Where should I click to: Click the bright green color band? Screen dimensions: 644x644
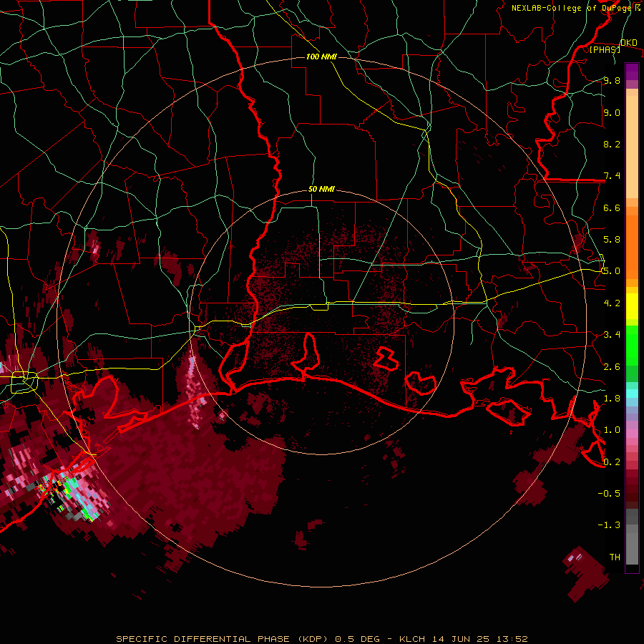632,345
